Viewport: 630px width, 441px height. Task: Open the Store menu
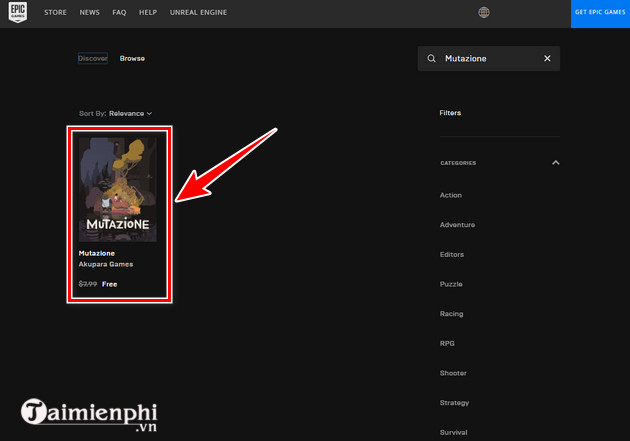point(55,12)
